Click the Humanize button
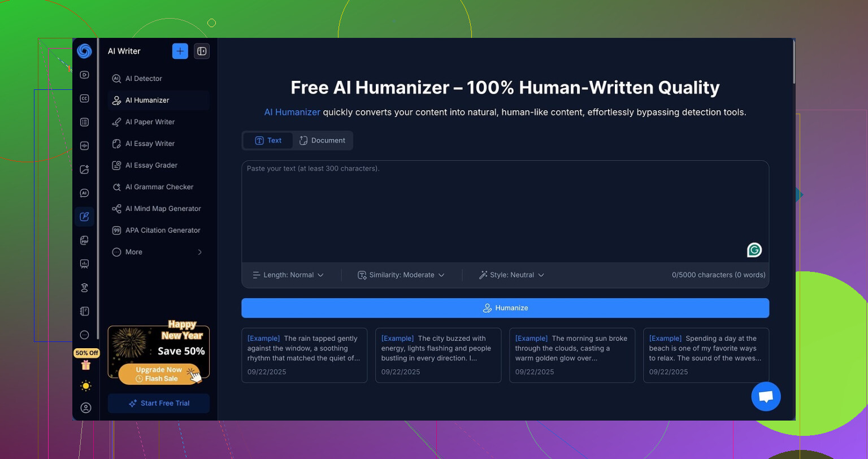The height and width of the screenshot is (459, 868). coord(505,308)
